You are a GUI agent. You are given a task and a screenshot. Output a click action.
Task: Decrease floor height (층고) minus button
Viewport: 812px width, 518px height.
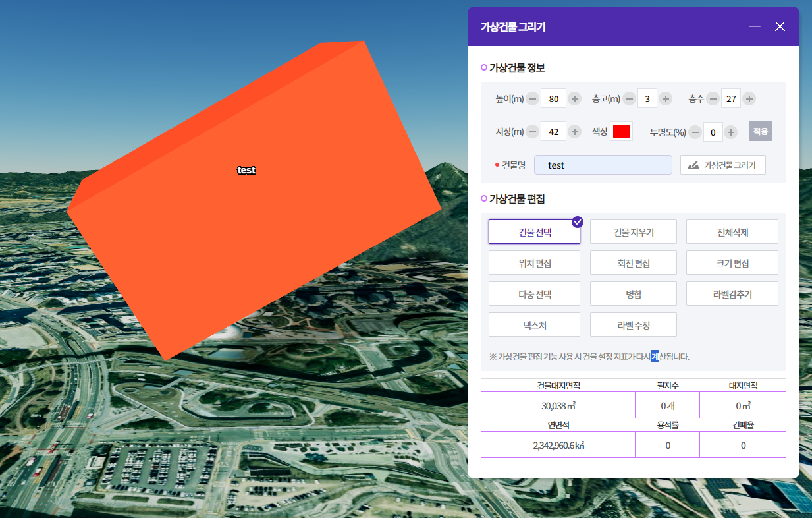coord(630,99)
